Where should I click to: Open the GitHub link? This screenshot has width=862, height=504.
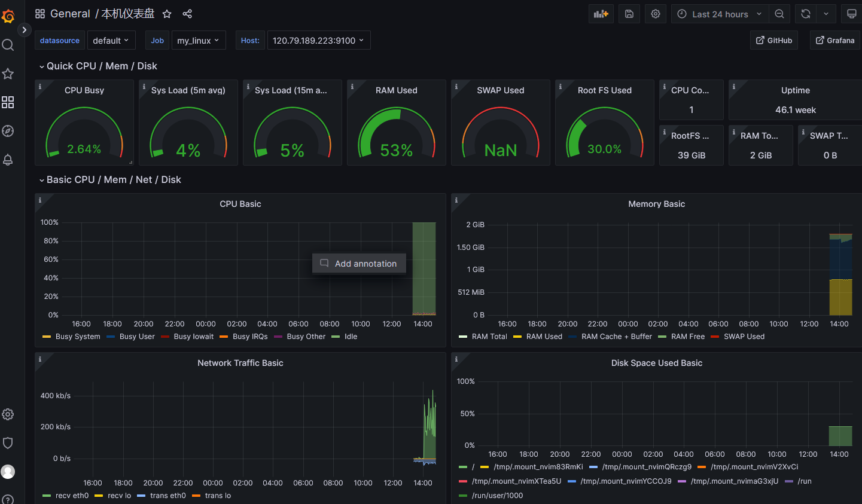point(773,40)
